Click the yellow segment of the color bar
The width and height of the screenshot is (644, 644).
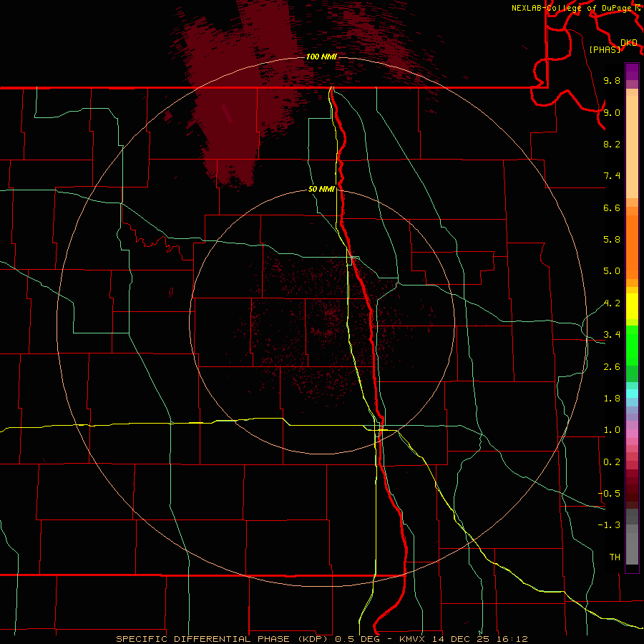tap(632, 306)
